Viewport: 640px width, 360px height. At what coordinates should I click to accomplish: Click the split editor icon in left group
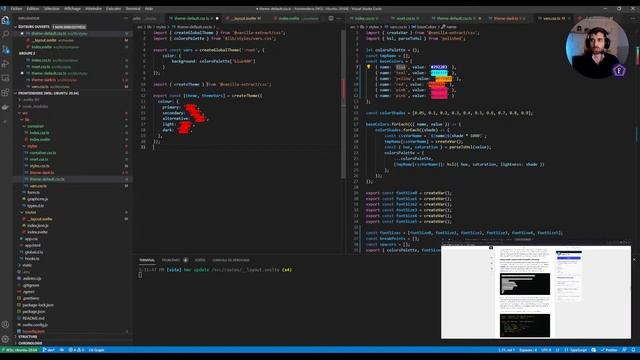tap(331, 18)
